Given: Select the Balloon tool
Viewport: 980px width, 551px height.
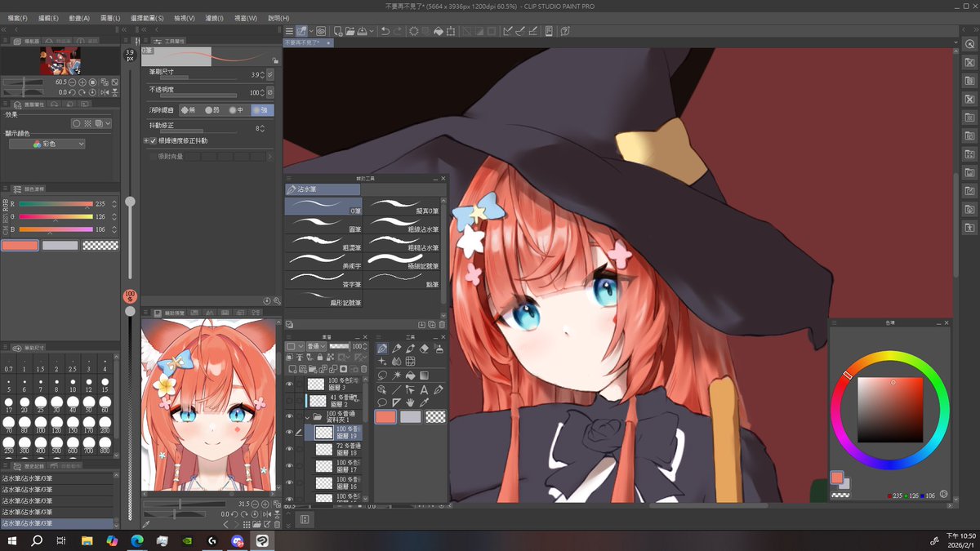Looking at the screenshot, I should pos(382,402).
